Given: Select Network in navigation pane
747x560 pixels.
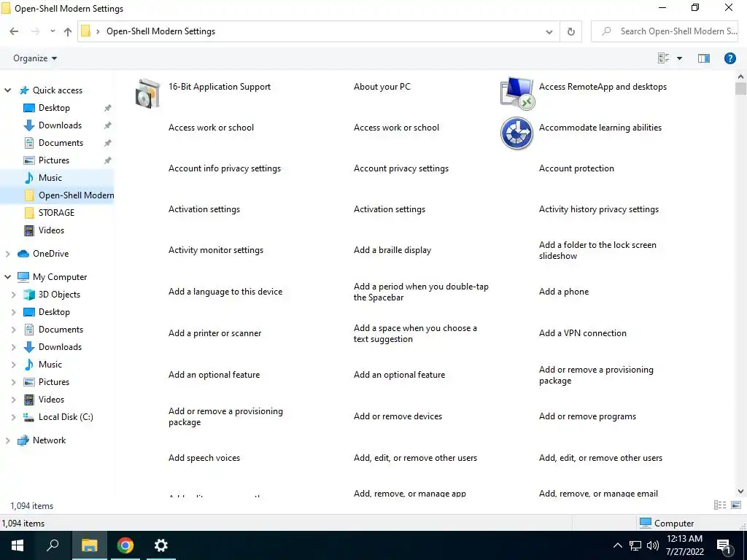Looking at the screenshot, I should (x=49, y=440).
